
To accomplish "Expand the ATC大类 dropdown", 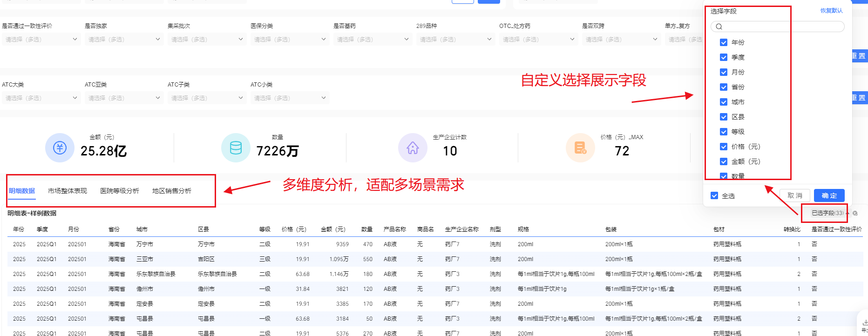I will pos(41,98).
